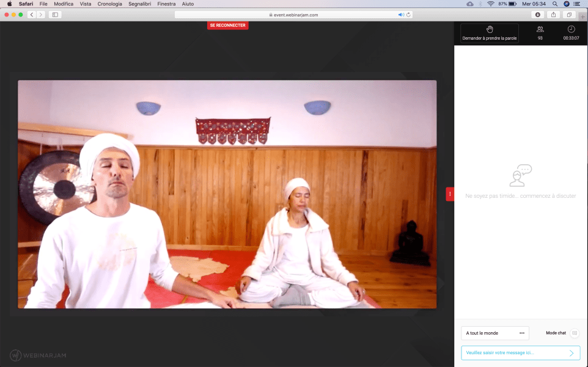Screen dimensions: 588x367
Task: Go back with Safari's back button
Action: tap(31, 15)
